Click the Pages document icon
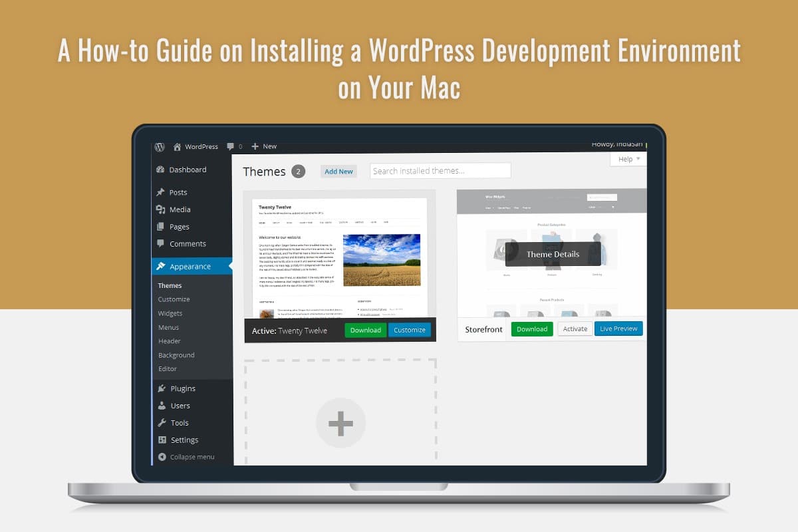 [162, 226]
